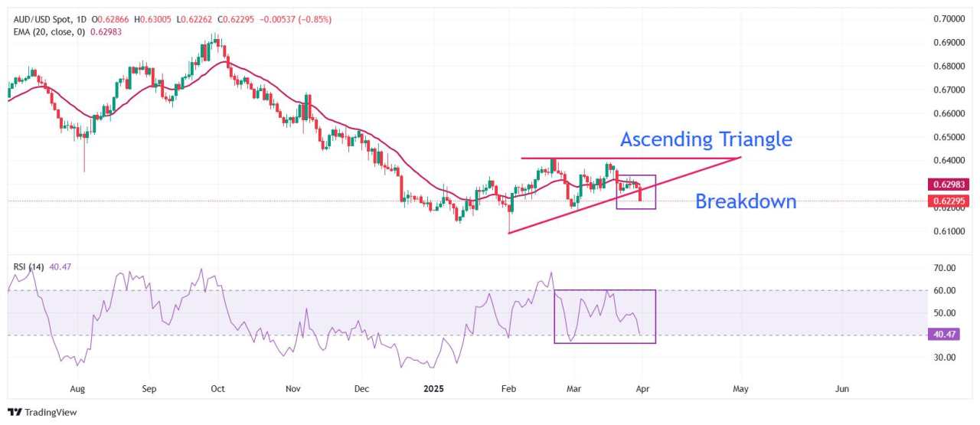
Task: Click the 50.00 RSI axis label
Action: click(x=944, y=312)
